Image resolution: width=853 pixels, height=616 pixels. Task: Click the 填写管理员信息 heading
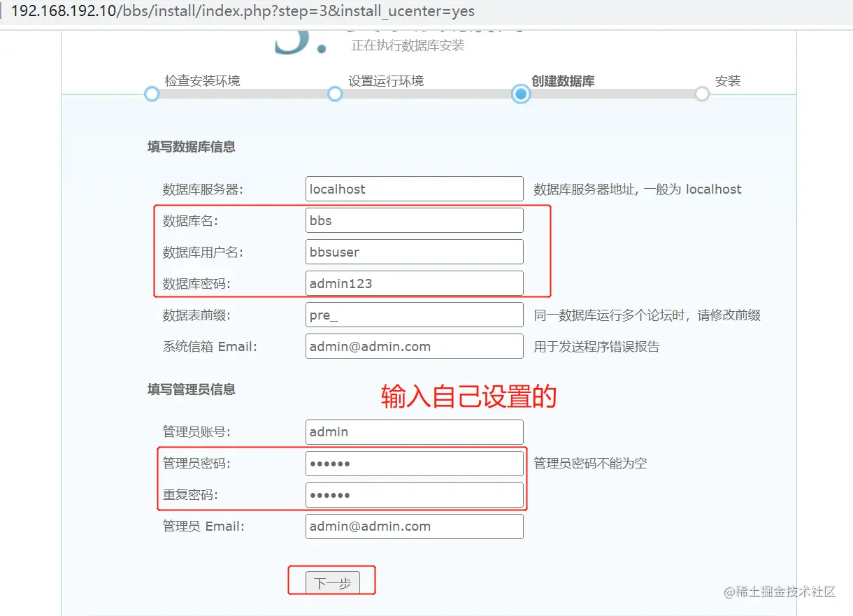tap(192, 389)
